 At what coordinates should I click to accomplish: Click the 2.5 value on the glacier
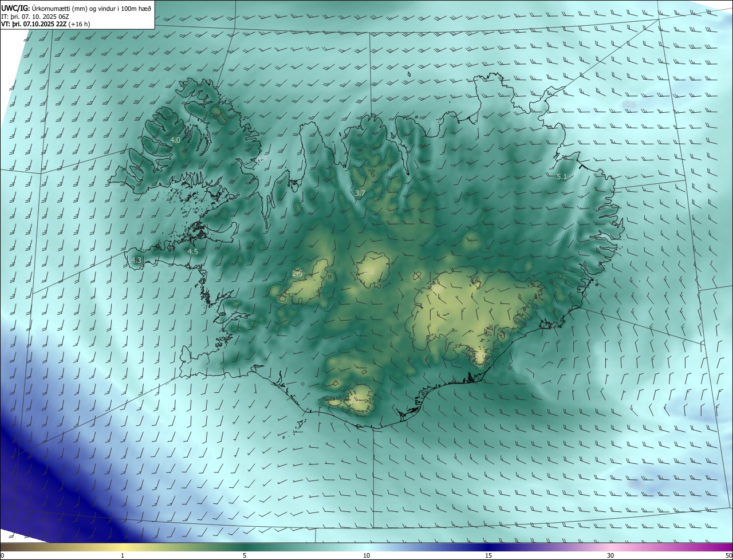(297, 274)
